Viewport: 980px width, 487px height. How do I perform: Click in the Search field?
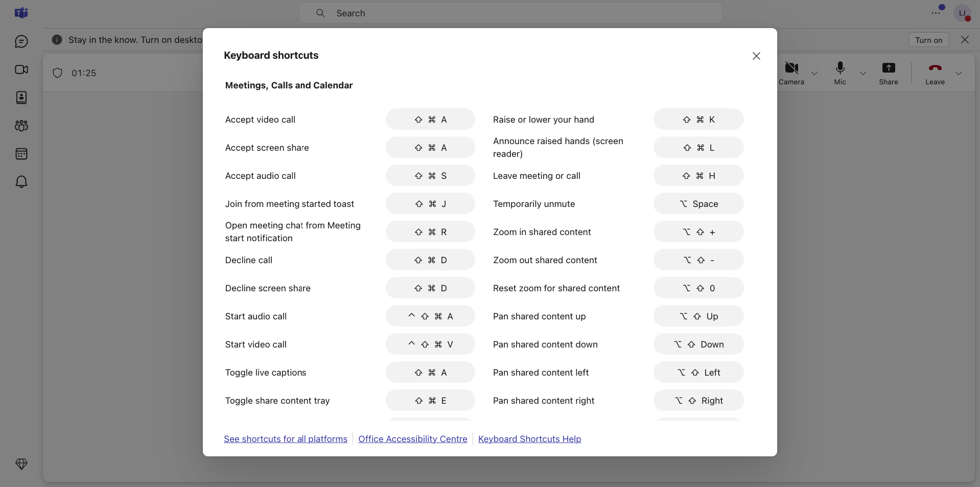510,13
